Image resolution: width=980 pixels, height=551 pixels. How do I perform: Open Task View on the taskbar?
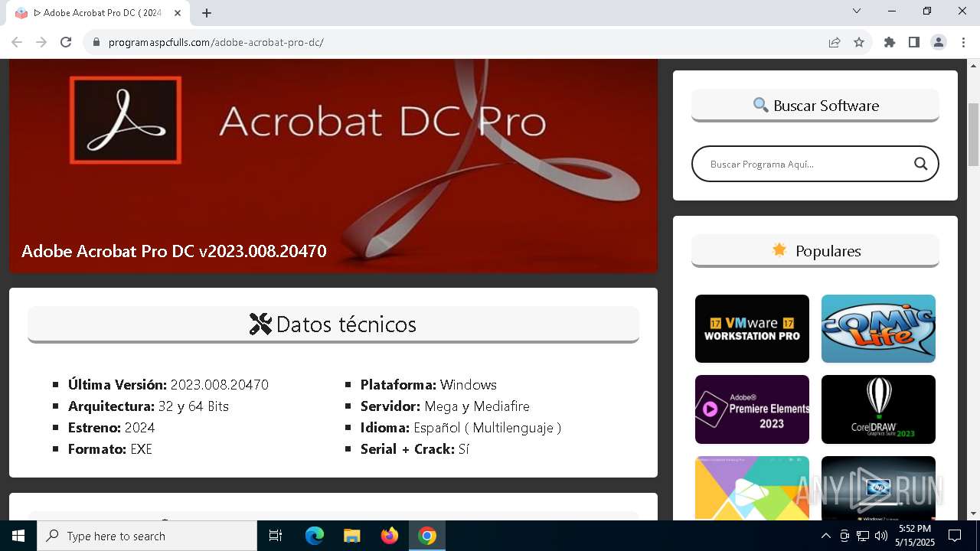tap(276, 536)
